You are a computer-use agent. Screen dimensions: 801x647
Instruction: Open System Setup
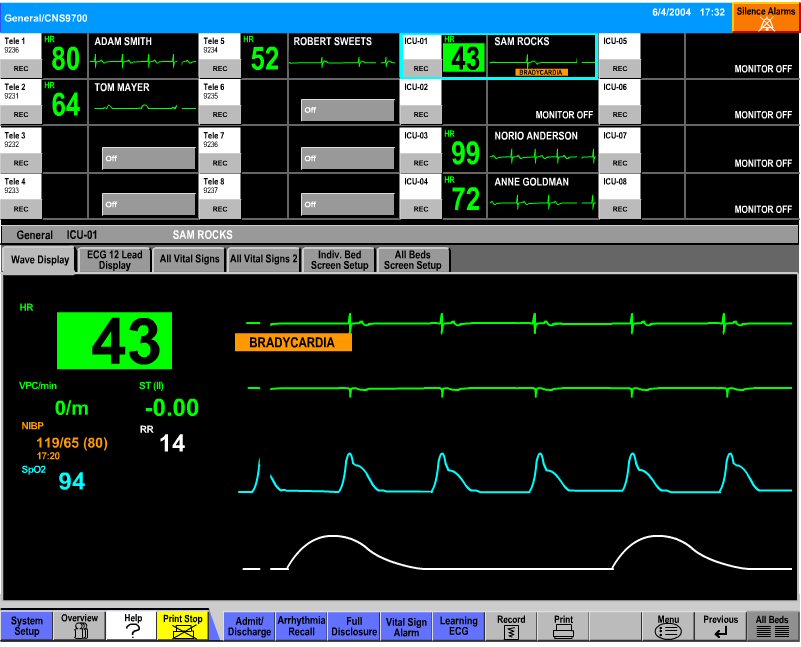[27, 626]
